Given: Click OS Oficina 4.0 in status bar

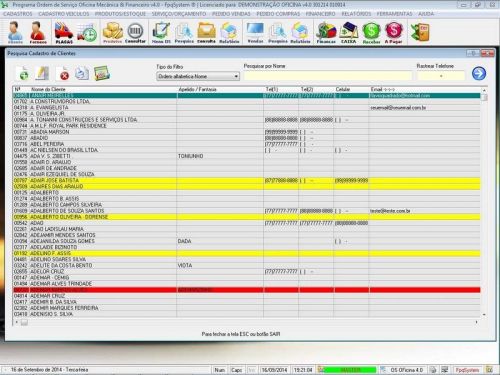Looking at the screenshot, I should point(407,370).
